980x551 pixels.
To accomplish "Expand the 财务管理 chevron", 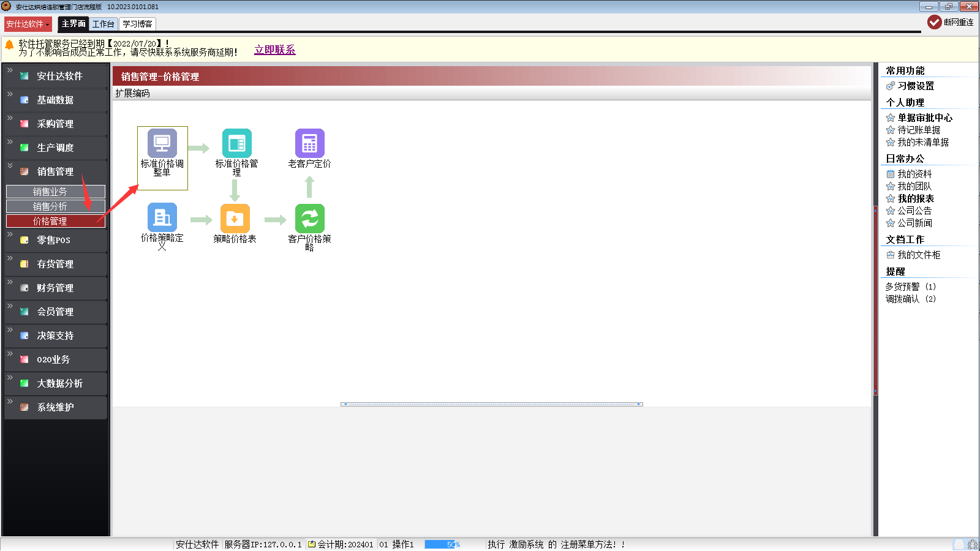I will (10, 282).
